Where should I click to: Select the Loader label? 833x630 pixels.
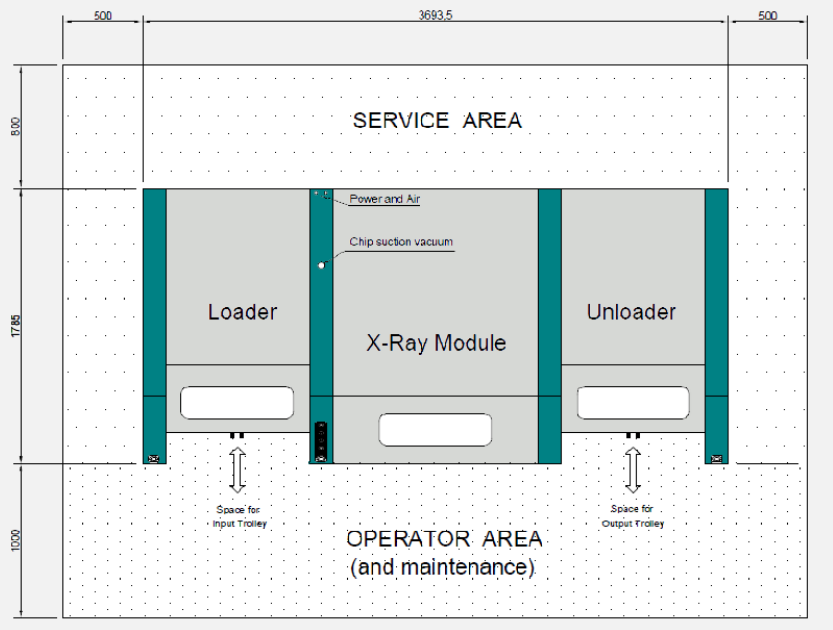[x=242, y=312]
